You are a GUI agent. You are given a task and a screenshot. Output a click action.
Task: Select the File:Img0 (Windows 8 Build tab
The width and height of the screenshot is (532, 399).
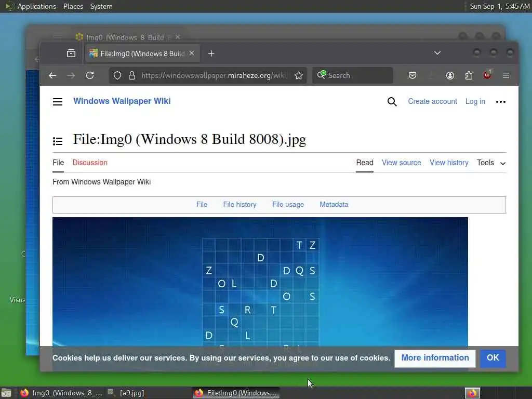pos(142,54)
